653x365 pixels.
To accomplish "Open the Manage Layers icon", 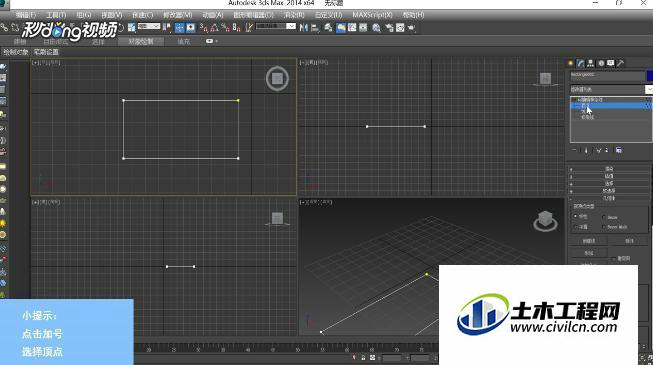I will click(329, 28).
